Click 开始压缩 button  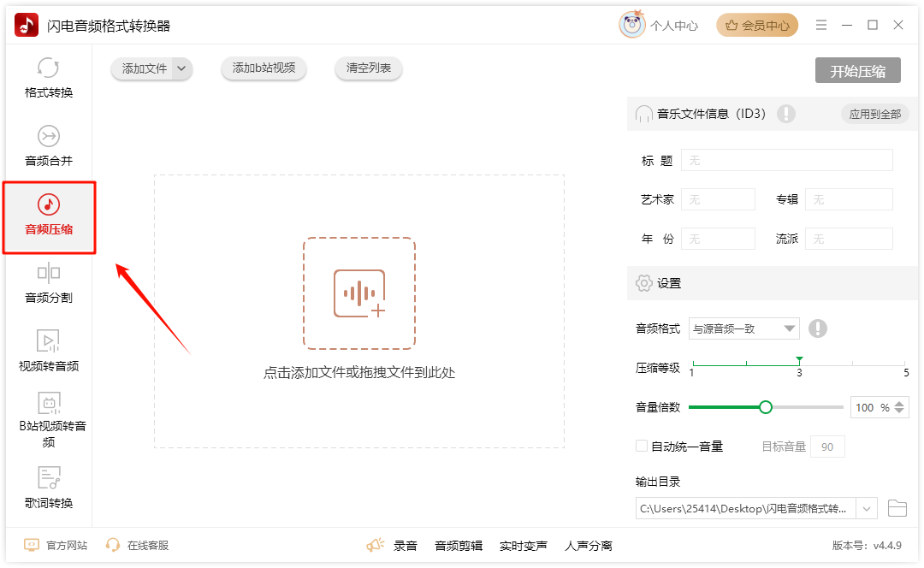click(857, 71)
